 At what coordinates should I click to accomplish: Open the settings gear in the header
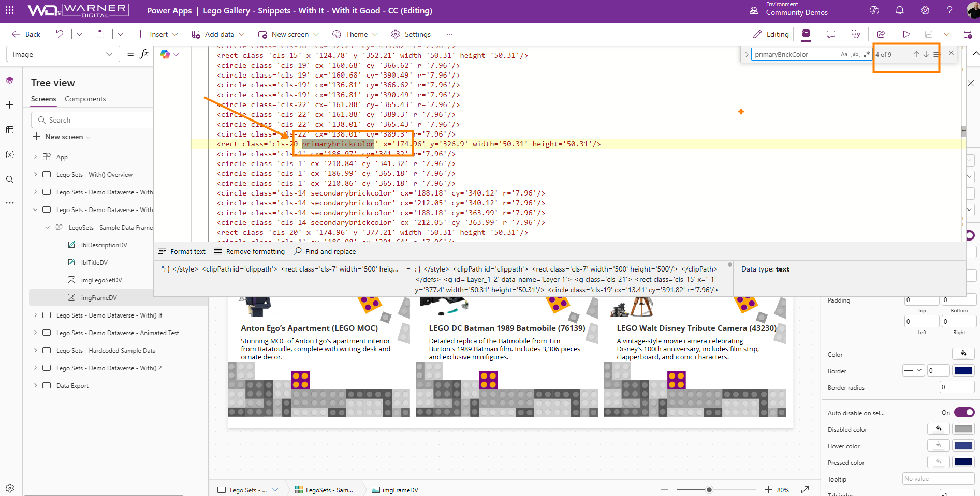click(x=925, y=10)
